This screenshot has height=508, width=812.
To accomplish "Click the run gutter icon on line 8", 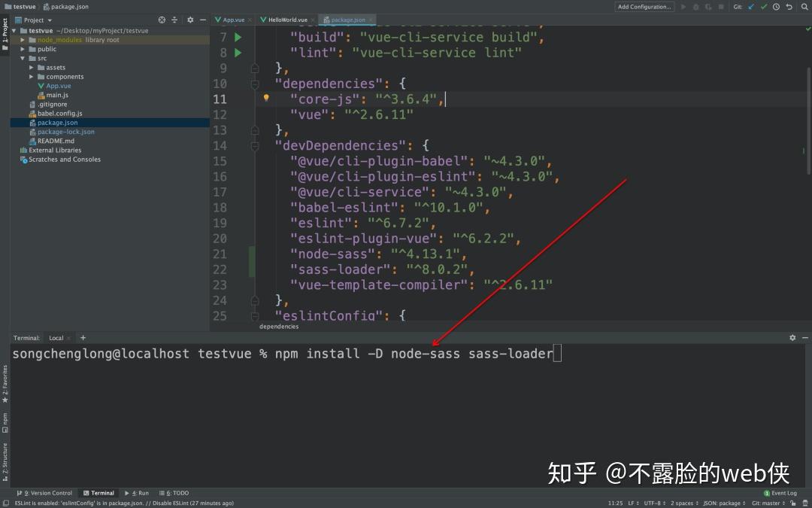I will 238,53.
